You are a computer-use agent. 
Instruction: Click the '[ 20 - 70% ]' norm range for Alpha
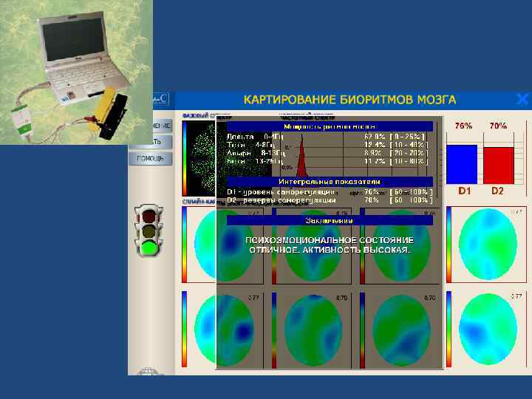(409, 153)
